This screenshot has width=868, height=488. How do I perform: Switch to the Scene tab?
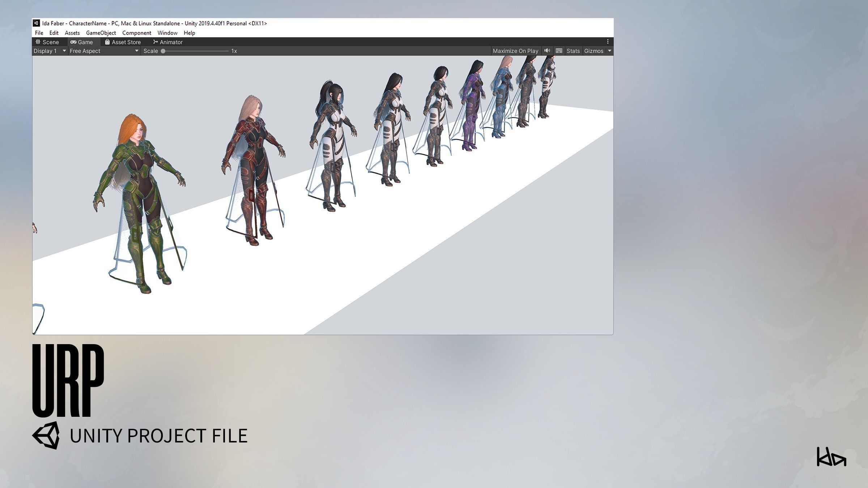47,42
